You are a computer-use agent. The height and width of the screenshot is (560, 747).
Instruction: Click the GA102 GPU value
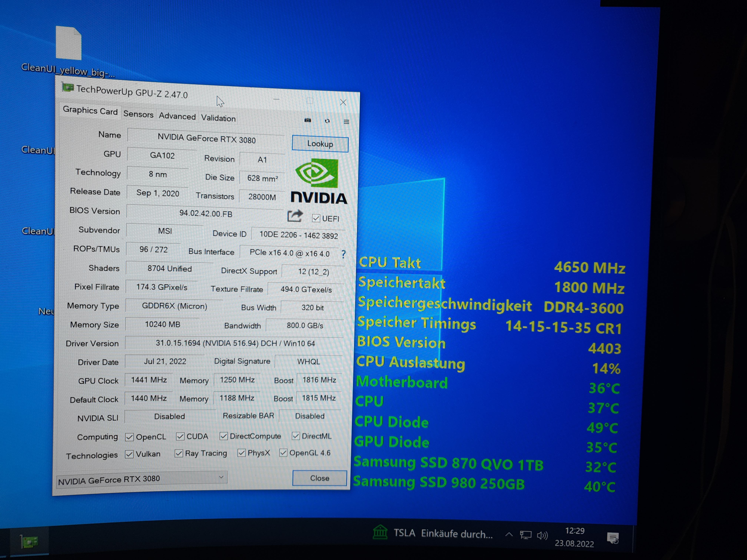(x=162, y=156)
